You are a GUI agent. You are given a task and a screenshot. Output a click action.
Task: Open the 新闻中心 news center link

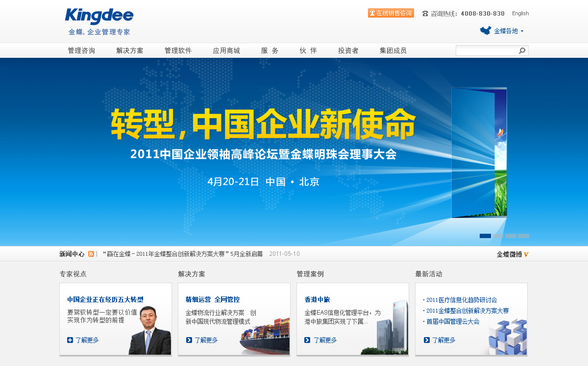click(72, 254)
